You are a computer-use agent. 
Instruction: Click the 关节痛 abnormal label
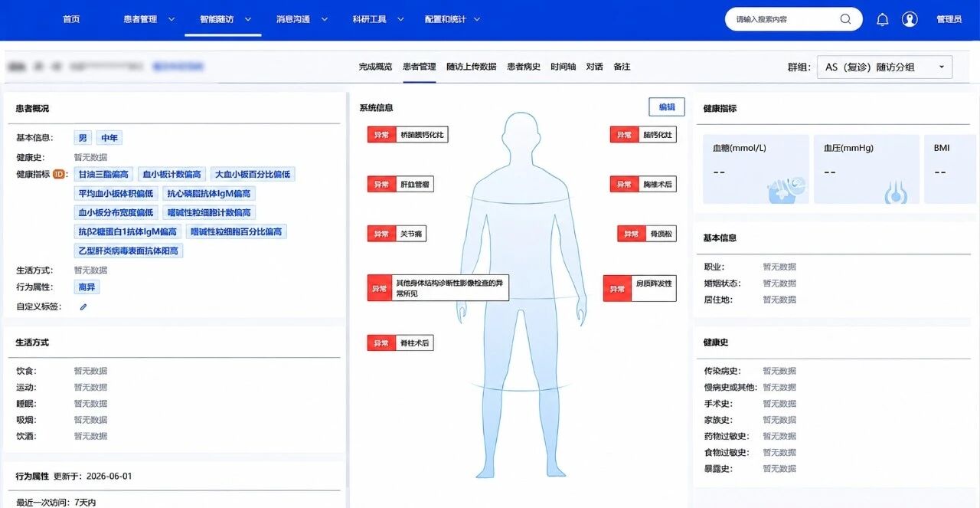(x=397, y=234)
